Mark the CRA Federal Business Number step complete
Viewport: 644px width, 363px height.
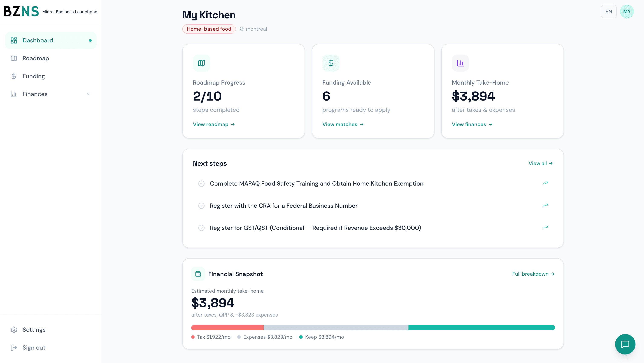[x=201, y=206]
